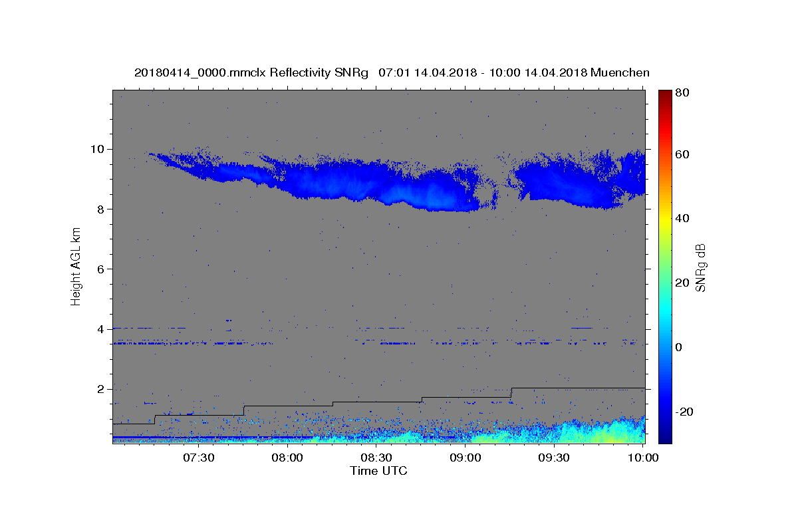Viewport: 798px width, 532px height.
Task: Click the 08:30 time tick label
Action: pos(376,458)
